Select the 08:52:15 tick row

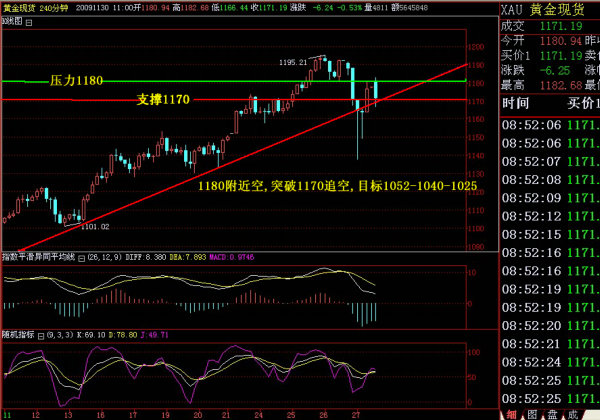[x=550, y=234]
